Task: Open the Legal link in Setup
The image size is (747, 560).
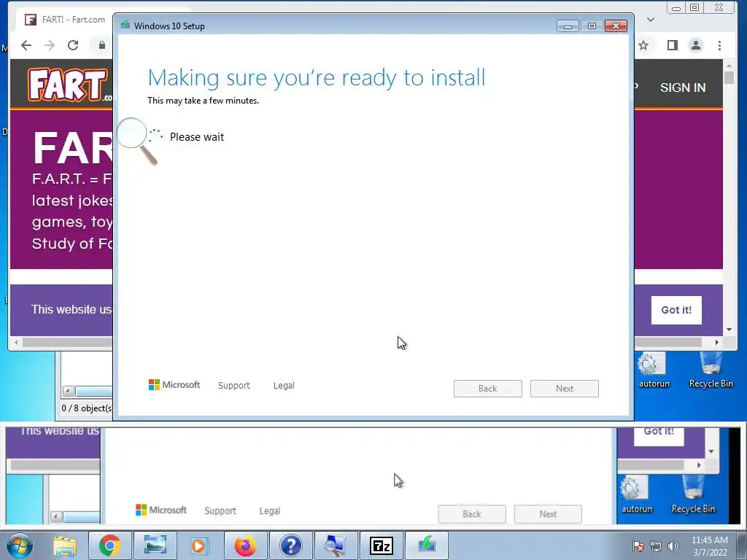Action: coord(284,386)
